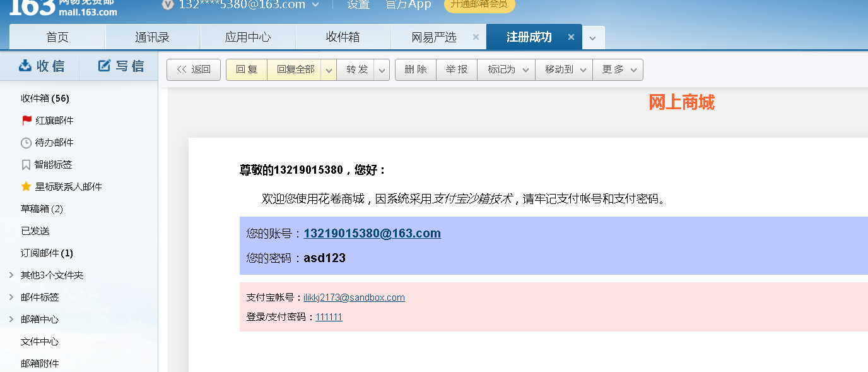This screenshot has height=372, width=868.
Task: Click the 转发 forward button
Action: (356, 69)
